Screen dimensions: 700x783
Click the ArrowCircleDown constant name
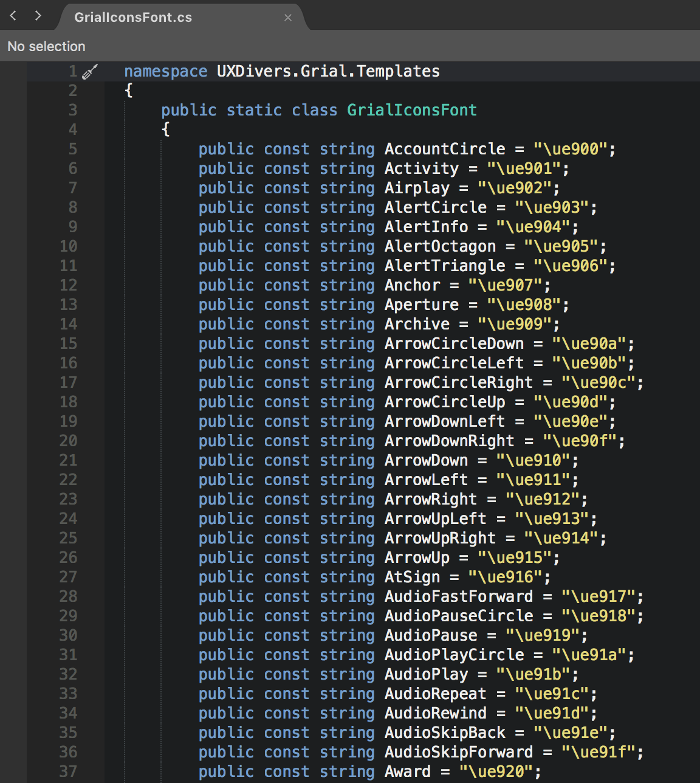tap(455, 343)
